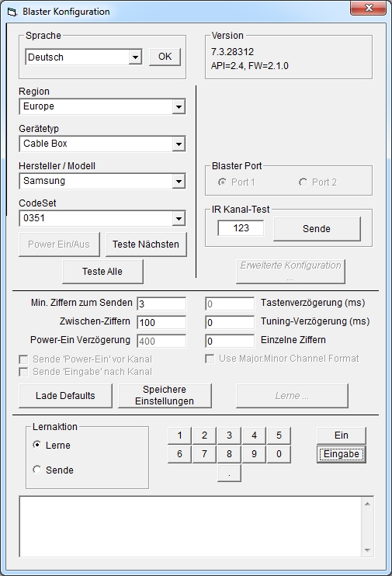
Task: Toggle Use Major.Minor Channel Format checkbox
Action: coord(210,359)
